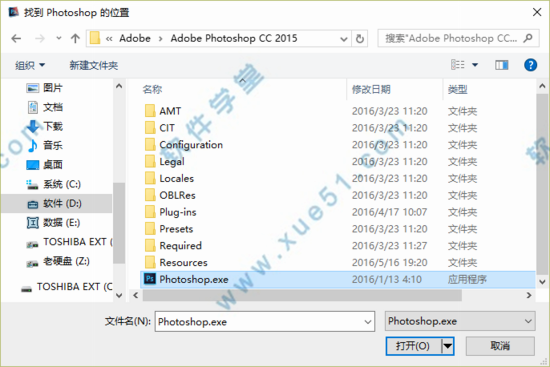Open the view options dropdown arrow

click(x=475, y=65)
